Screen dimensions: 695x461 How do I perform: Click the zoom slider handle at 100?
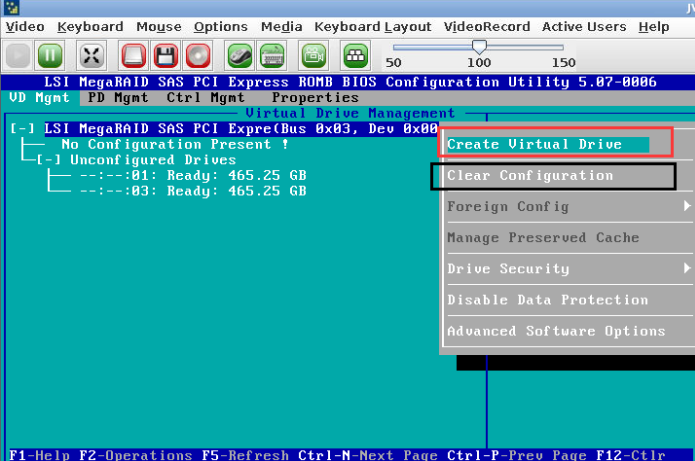tap(480, 47)
